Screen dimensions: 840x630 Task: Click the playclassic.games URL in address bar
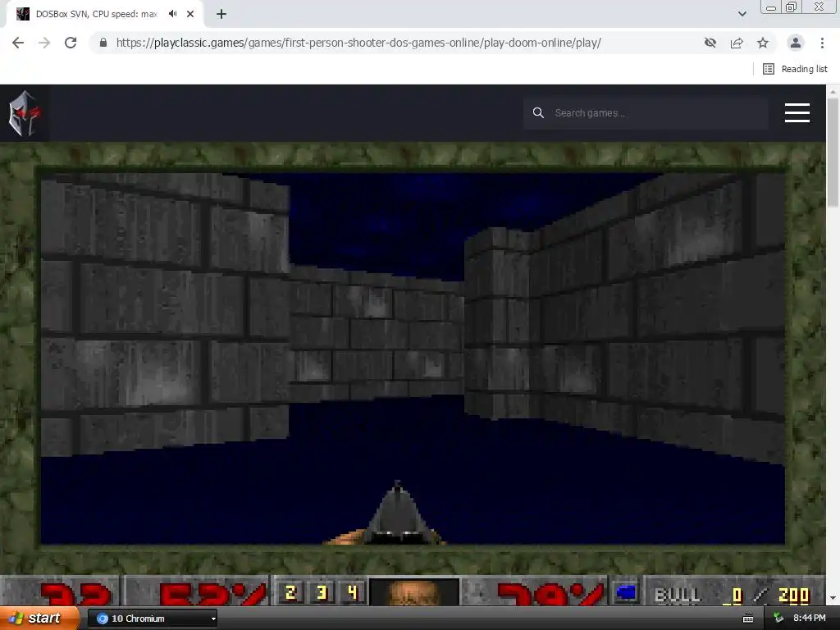pos(358,43)
